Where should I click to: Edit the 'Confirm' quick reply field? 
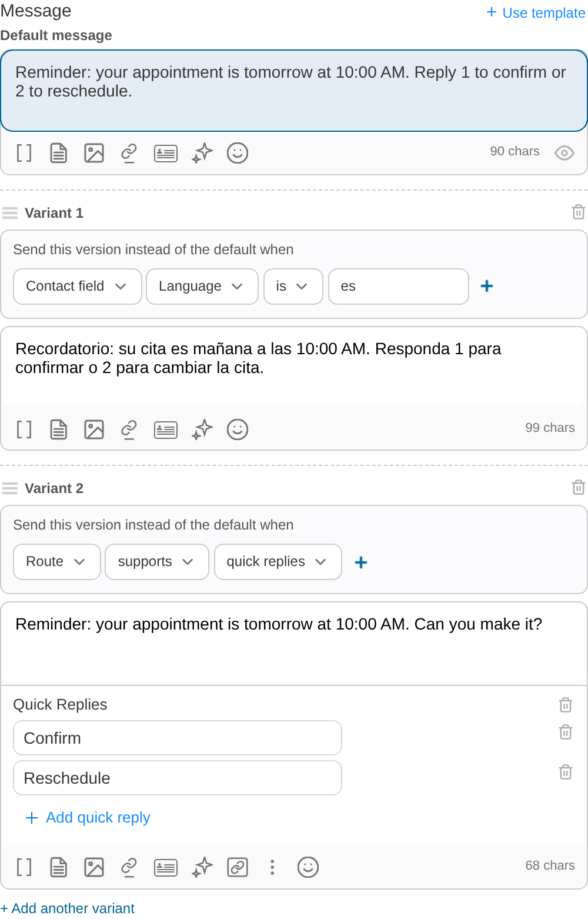(x=178, y=738)
